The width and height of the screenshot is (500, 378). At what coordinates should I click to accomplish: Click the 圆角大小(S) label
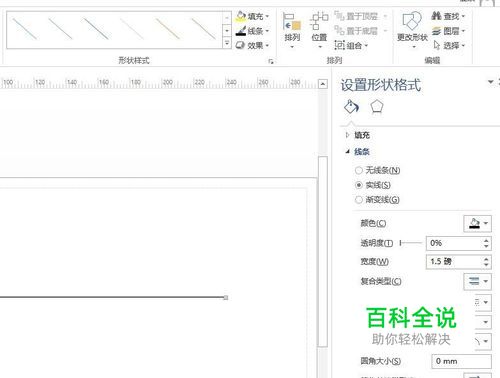point(381,361)
